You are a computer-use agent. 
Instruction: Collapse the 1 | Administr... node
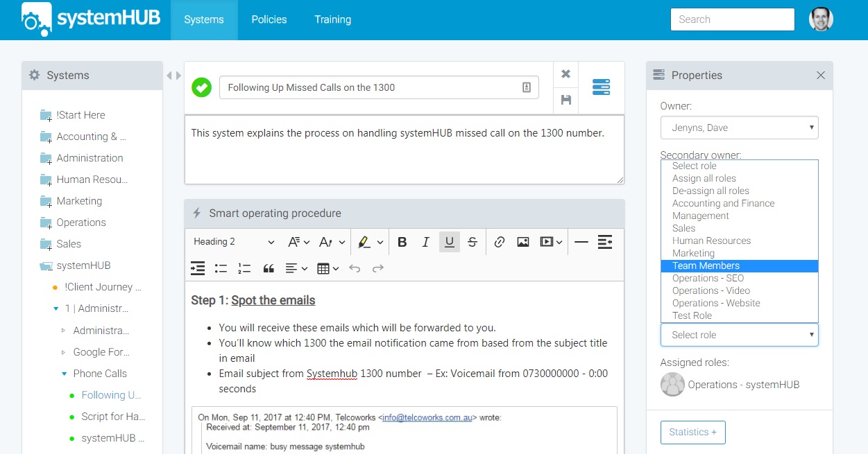(56, 309)
